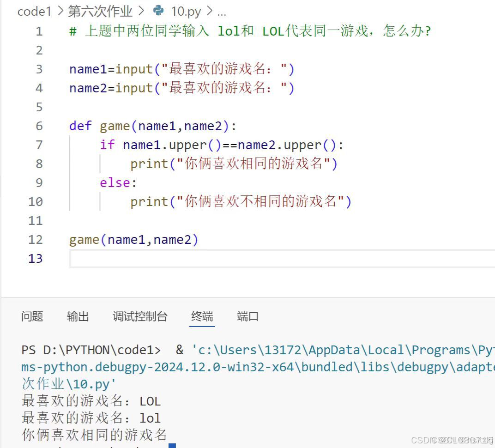Click line number 1 in the gutter
Viewport: 495px width, 448px height.
coord(39,31)
